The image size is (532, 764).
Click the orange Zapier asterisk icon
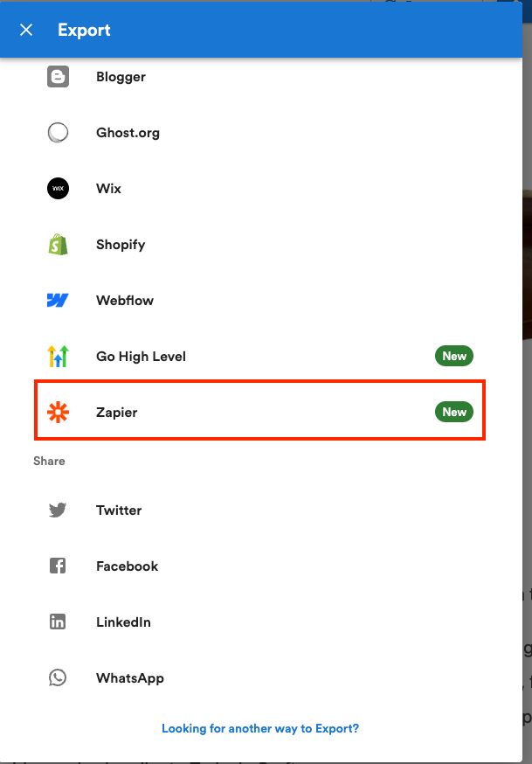pyautogui.click(x=58, y=413)
